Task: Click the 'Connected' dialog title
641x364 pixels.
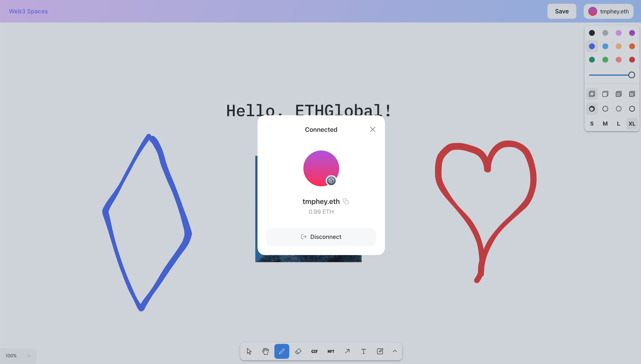Action: click(321, 130)
